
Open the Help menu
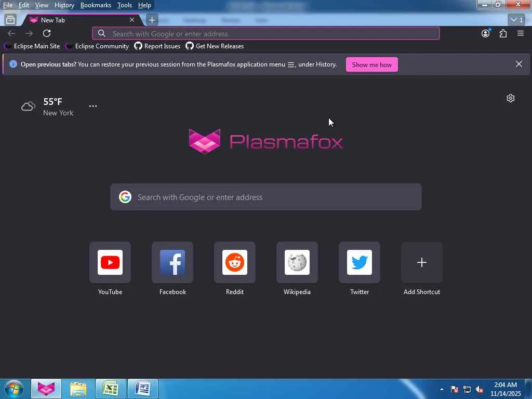(x=144, y=5)
